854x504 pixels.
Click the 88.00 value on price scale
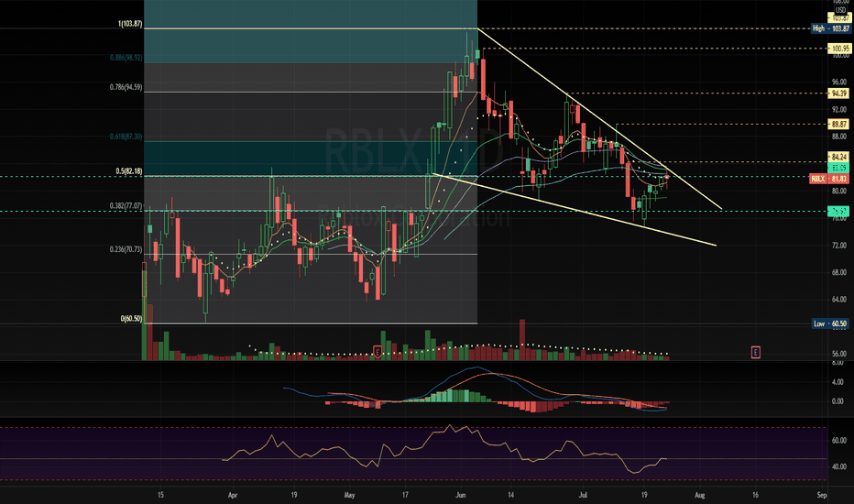pyautogui.click(x=839, y=137)
